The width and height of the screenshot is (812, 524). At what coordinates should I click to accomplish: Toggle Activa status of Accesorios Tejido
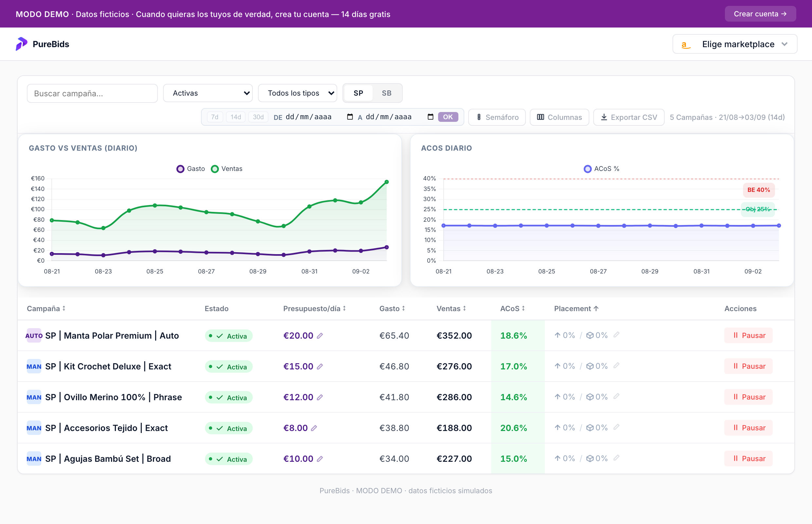click(x=229, y=428)
